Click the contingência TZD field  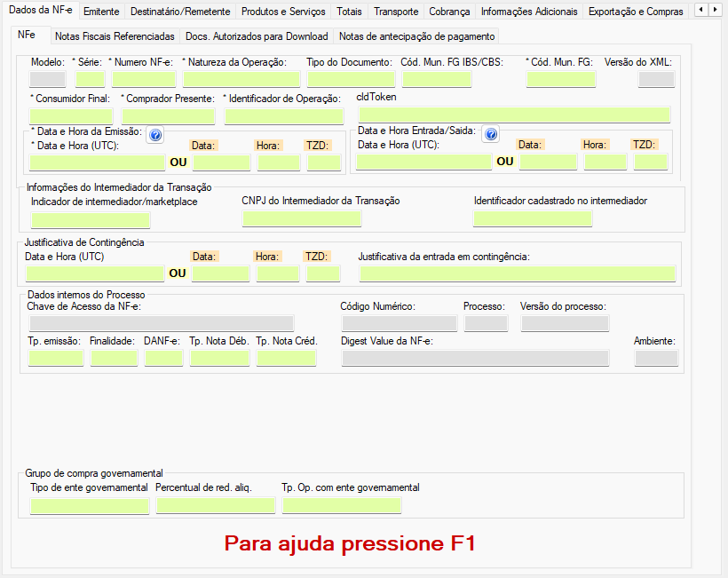coord(323,274)
